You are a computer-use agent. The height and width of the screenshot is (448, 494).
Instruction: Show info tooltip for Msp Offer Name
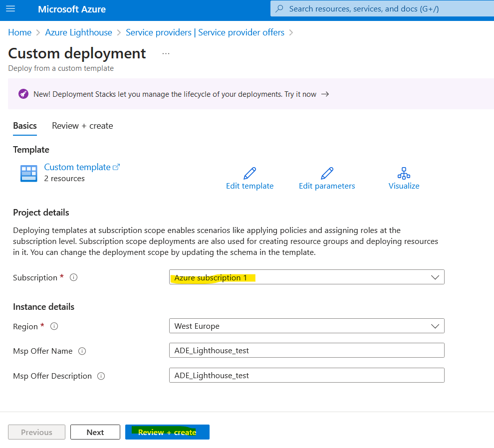[82, 351]
